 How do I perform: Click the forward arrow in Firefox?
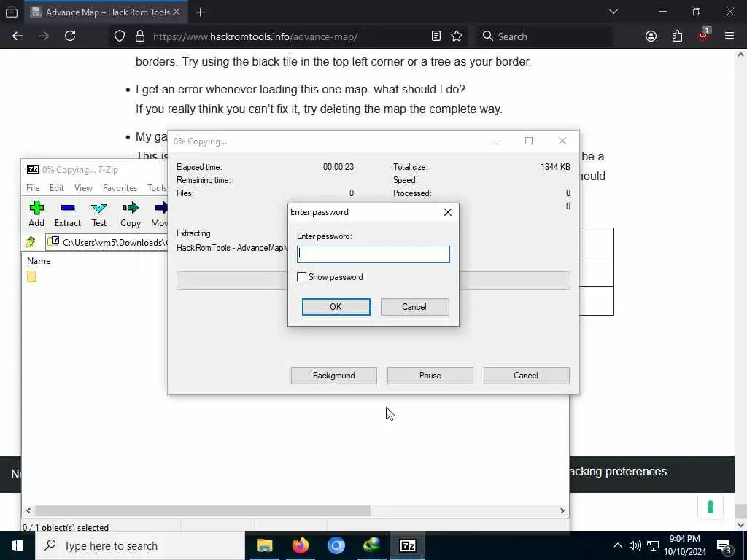[43, 36]
